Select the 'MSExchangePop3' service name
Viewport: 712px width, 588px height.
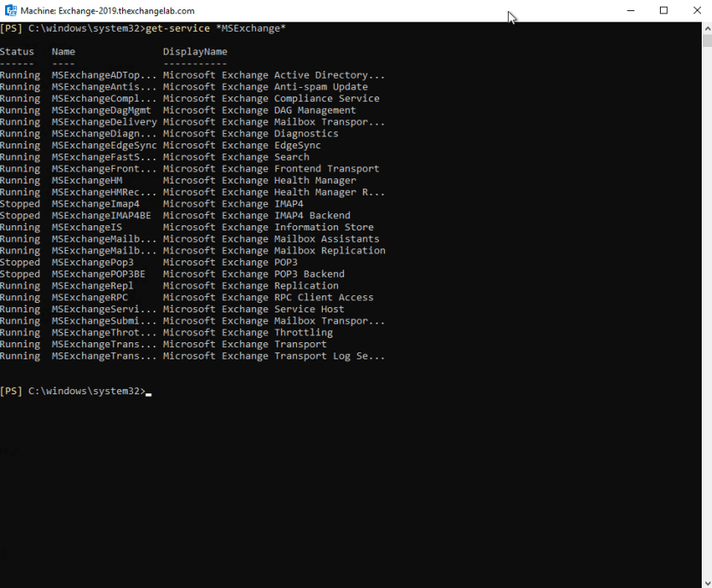[93, 263]
